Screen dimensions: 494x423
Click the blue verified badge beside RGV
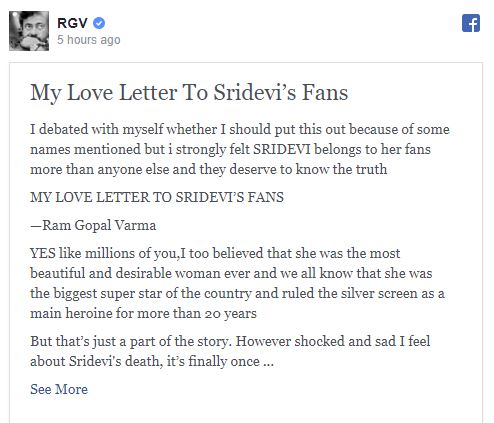click(99, 23)
